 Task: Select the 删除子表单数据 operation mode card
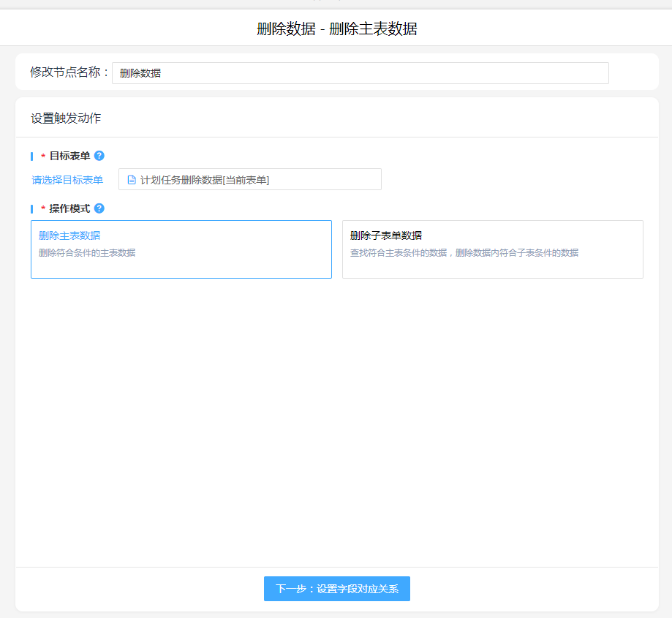pyautogui.click(x=492, y=249)
